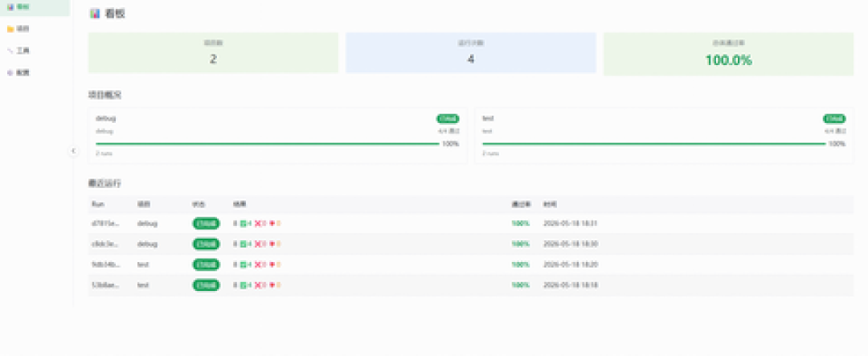
Task: Click the status badge on test project card
Action: pyautogui.click(x=834, y=118)
